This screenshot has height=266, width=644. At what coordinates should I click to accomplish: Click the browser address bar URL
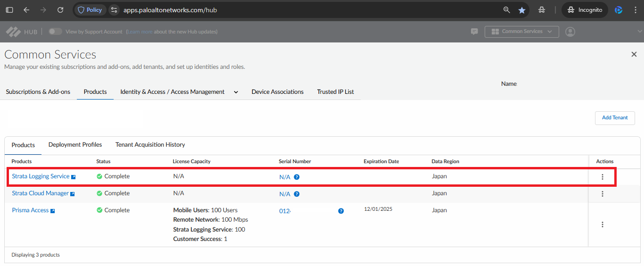click(x=170, y=10)
